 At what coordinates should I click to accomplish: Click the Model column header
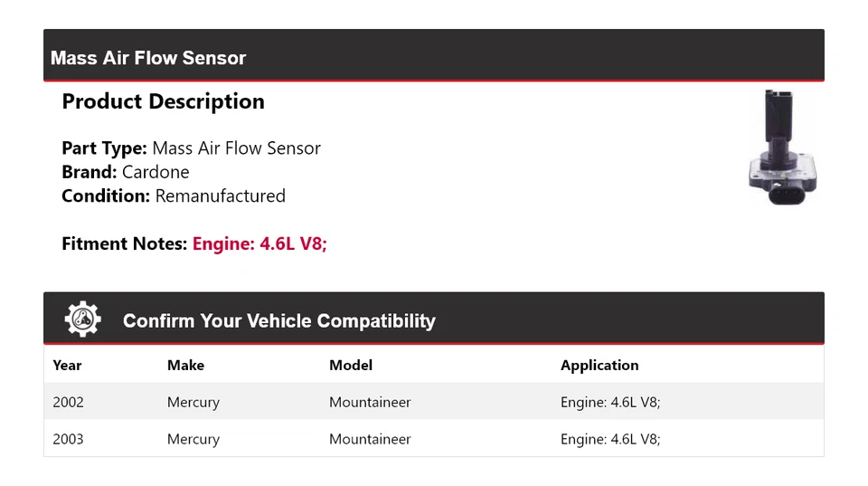click(351, 366)
